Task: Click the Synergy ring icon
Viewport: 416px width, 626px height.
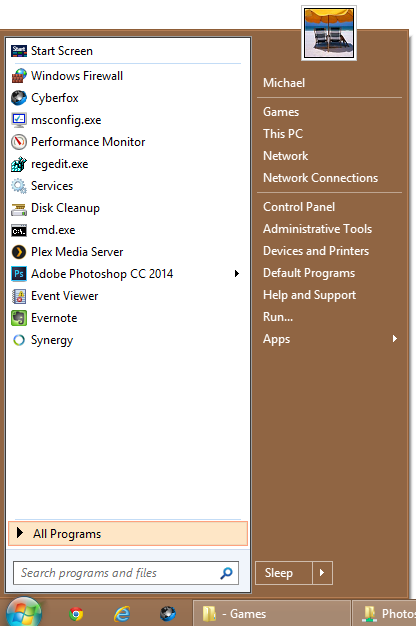Action: [x=19, y=340]
